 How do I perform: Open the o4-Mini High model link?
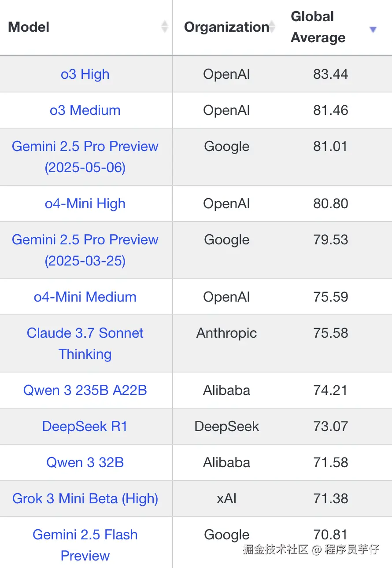click(x=85, y=203)
